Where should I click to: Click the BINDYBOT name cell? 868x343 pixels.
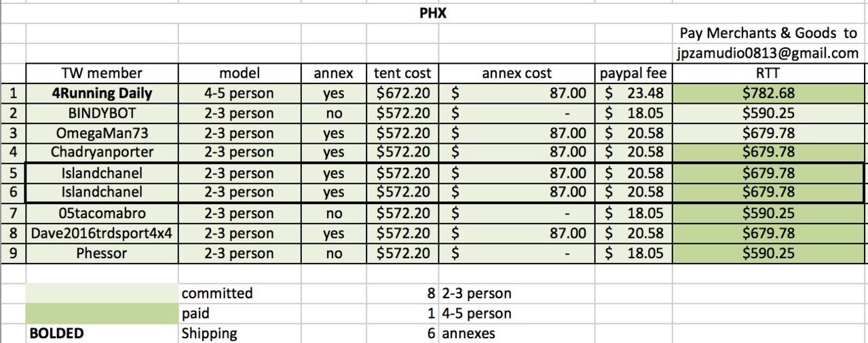click(x=102, y=113)
